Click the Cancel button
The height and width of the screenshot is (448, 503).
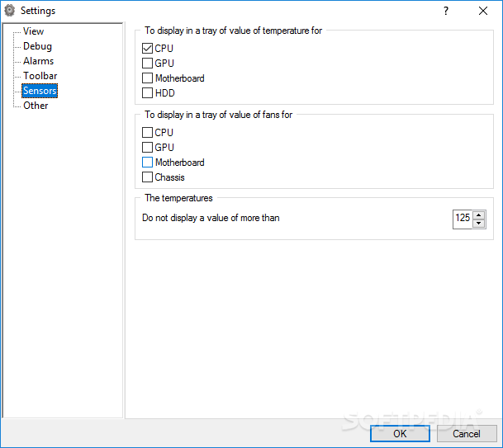tap(466, 433)
